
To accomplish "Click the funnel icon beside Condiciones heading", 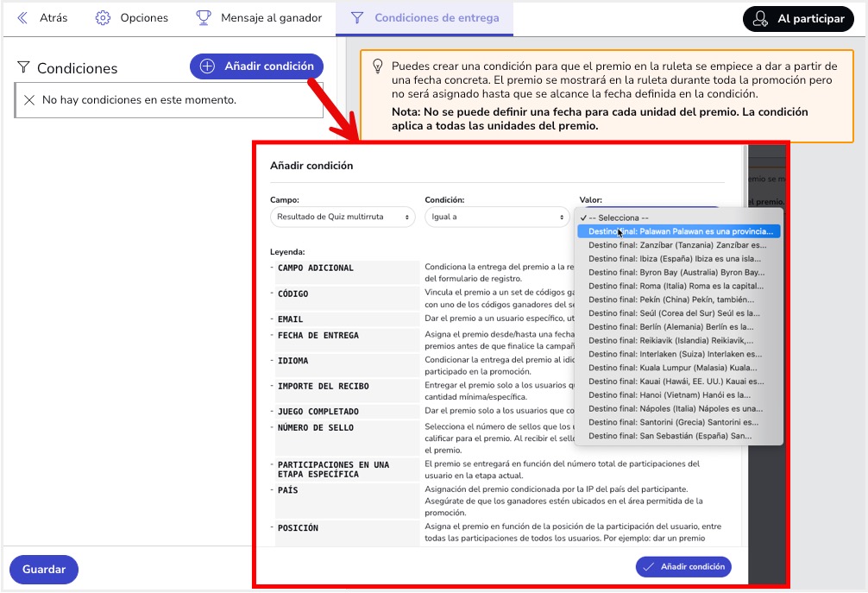I will pos(22,67).
